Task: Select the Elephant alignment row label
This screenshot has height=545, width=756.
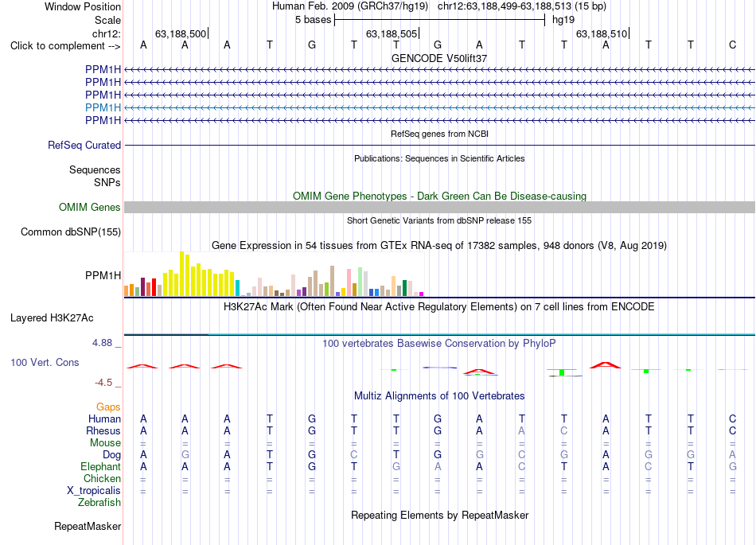Action: (x=101, y=467)
